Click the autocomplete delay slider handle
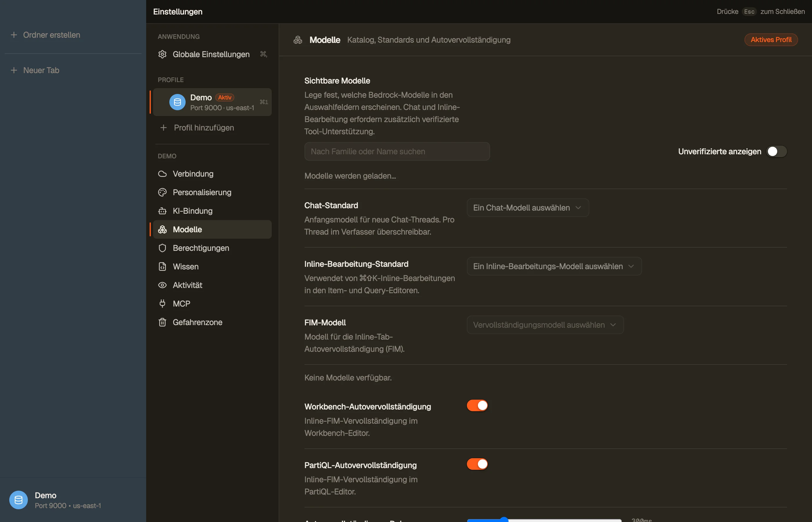812x522 pixels. click(x=504, y=520)
